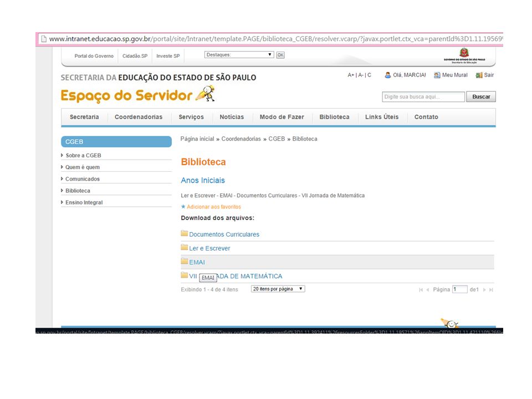
Task: Open the Documentos Curriculares folder icon
Action: (x=184, y=233)
